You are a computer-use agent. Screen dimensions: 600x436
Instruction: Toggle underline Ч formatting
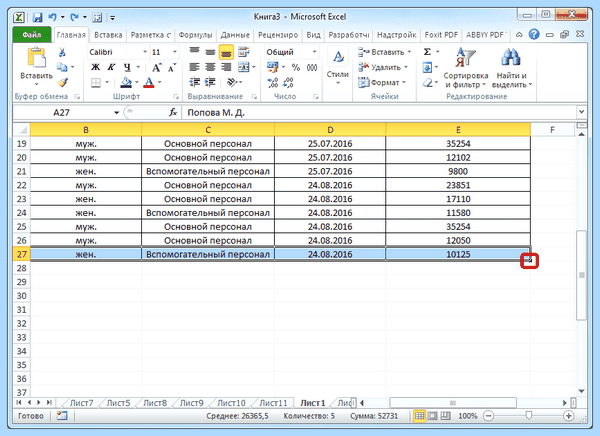coord(127,67)
